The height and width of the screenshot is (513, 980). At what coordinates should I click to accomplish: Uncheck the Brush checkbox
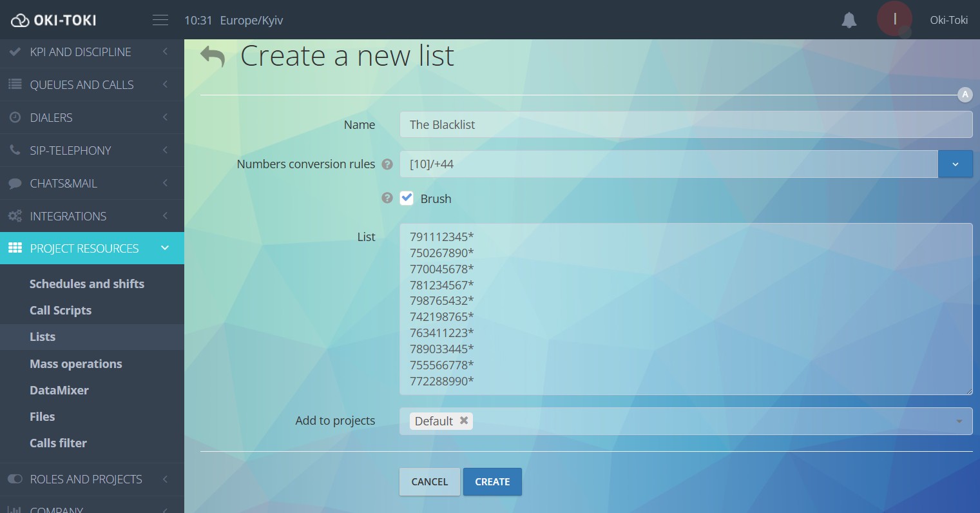pyautogui.click(x=406, y=198)
